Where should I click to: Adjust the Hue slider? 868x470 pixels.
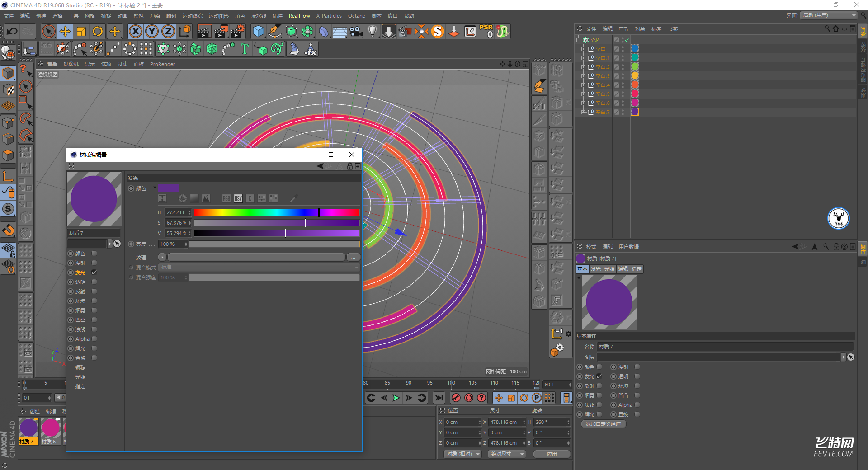pos(277,212)
